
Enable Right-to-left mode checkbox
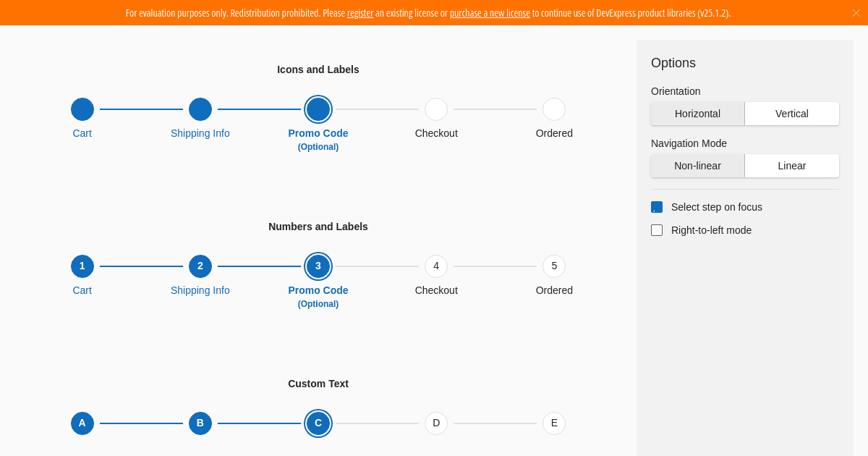657,230
